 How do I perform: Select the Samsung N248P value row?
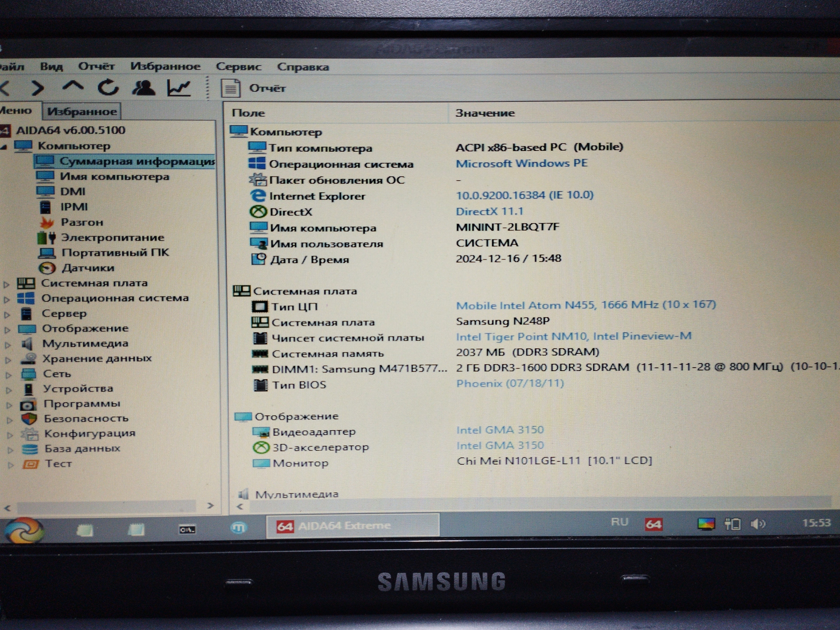click(503, 321)
